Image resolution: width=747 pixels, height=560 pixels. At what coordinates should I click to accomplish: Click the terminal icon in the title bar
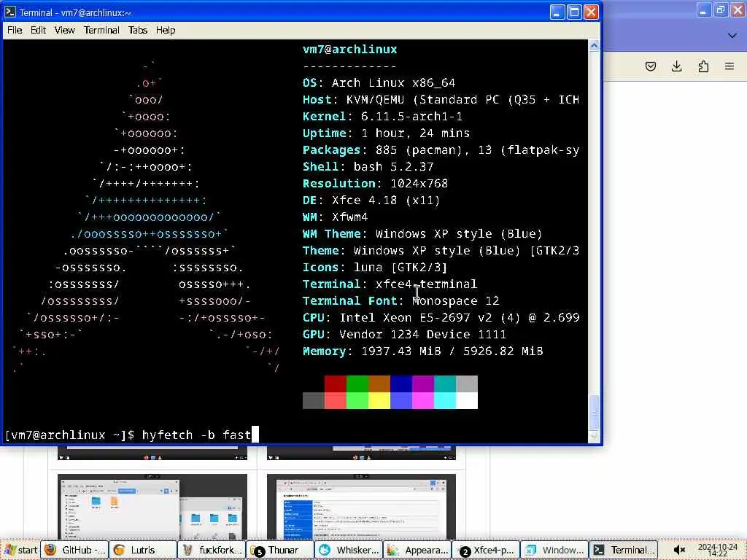[9, 12]
